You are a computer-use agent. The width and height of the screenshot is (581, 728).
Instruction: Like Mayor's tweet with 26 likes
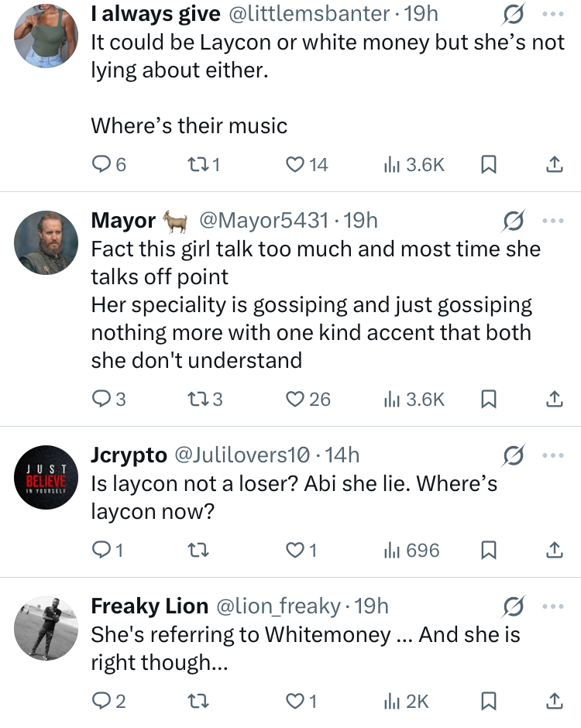pyautogui.click(x=295, y=399)
